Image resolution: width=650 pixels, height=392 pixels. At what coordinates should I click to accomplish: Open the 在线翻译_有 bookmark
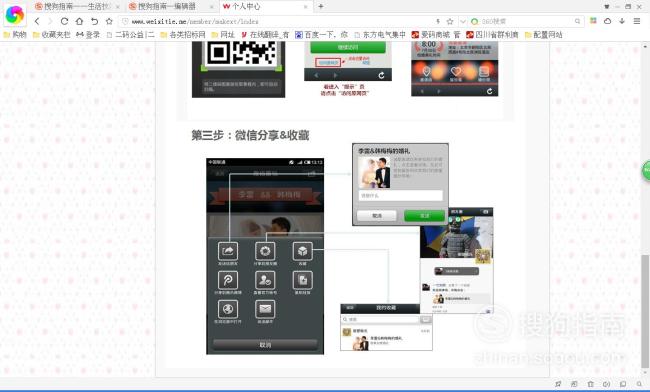tap(265, 35)
